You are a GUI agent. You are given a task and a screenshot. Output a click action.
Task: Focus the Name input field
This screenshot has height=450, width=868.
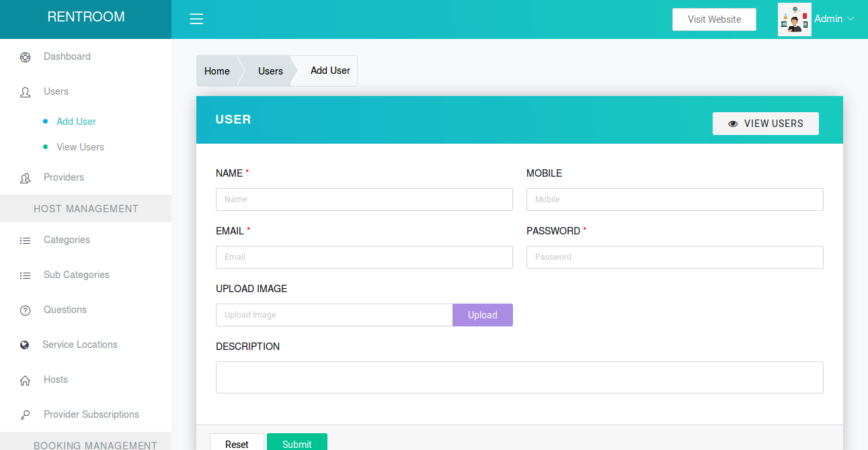point(364,199)
